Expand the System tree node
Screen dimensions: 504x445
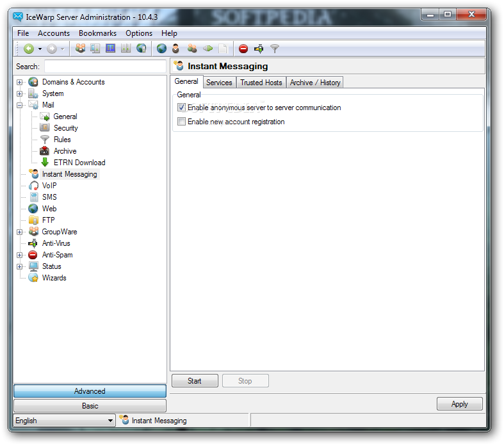coord(20,94)
